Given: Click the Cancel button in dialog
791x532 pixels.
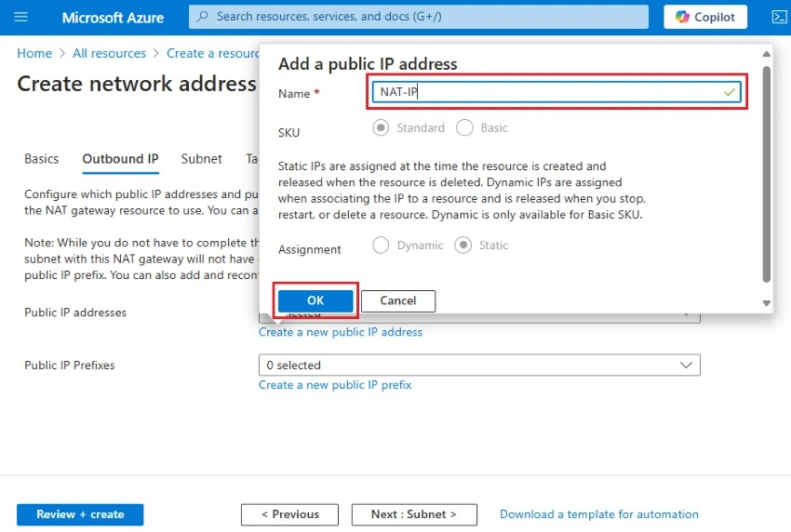Looking at the screenshot, I should point(398,300).
